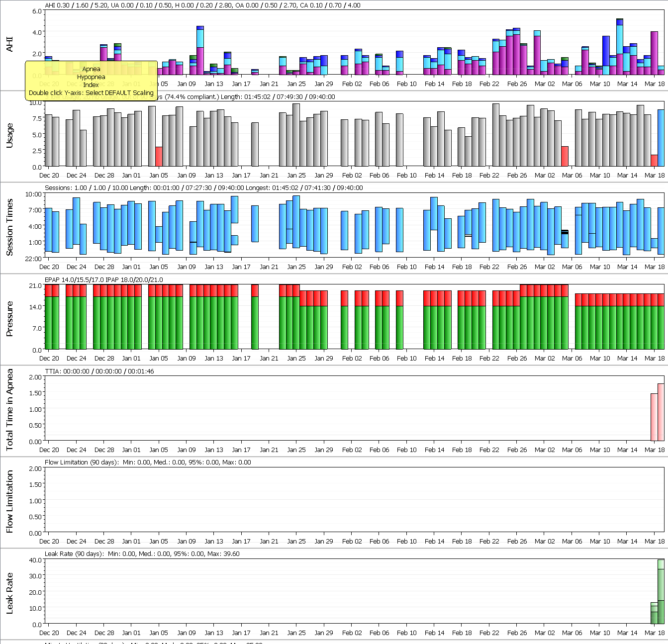668x644 pixels.
Task: Click the Jan 19 gray bar in Usage chart
Action: coord(255,144)
